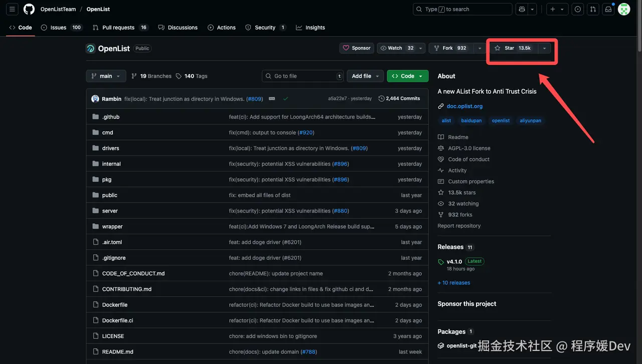Switch to the Security tab

[x=265, y=28]
